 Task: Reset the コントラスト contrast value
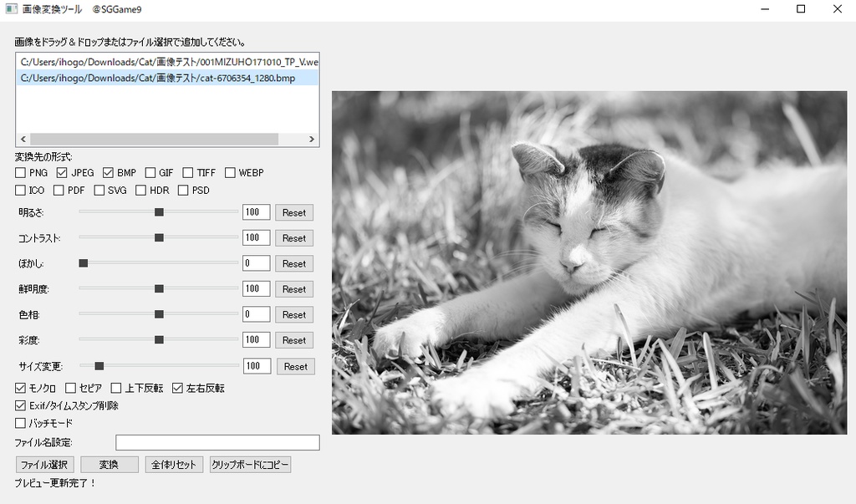click(x=294, y=238)
